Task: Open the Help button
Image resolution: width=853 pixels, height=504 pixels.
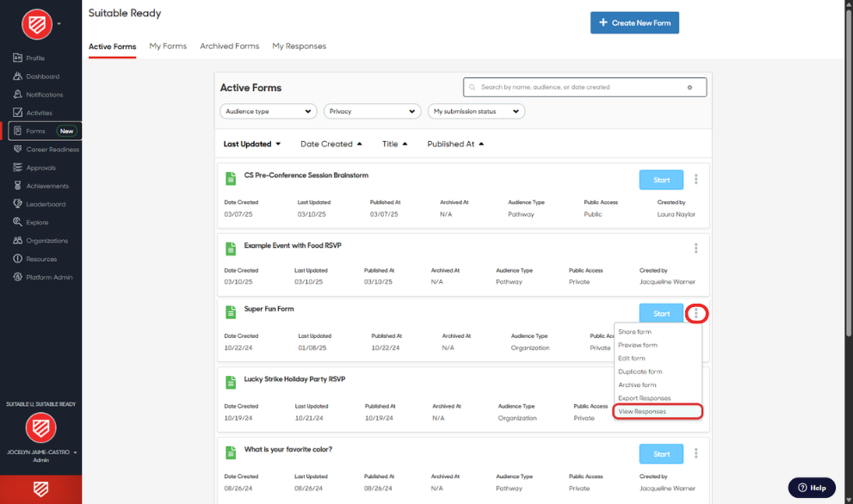Action: coord(812,488)
